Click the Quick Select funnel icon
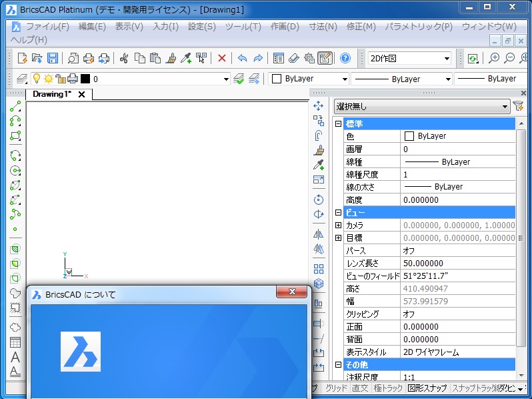 click(x=519, y=106)
